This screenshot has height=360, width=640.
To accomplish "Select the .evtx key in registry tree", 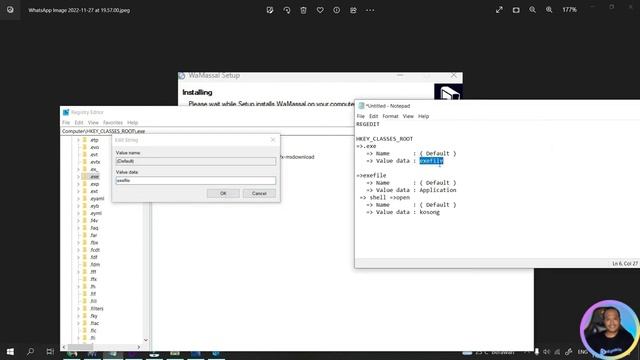I will (95, 162).
